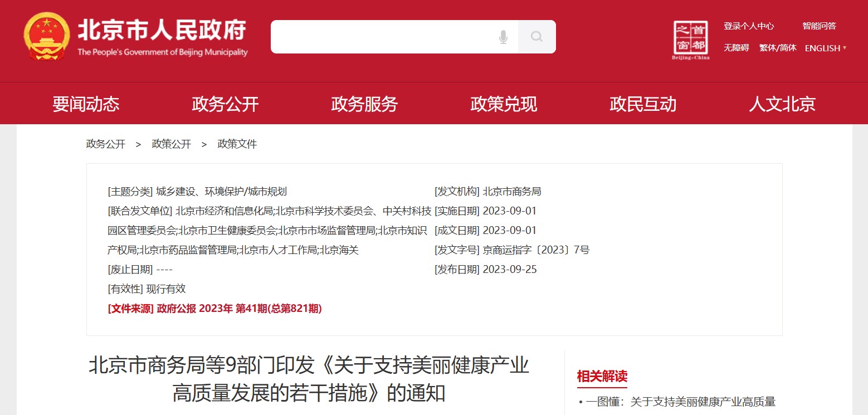
Task: Open 智能问答 smart Q&A
Action: pos(819,26)
